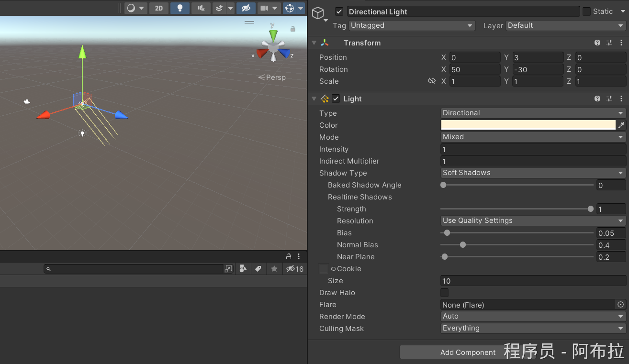Collapse the Transform component section

pos(314,43)
